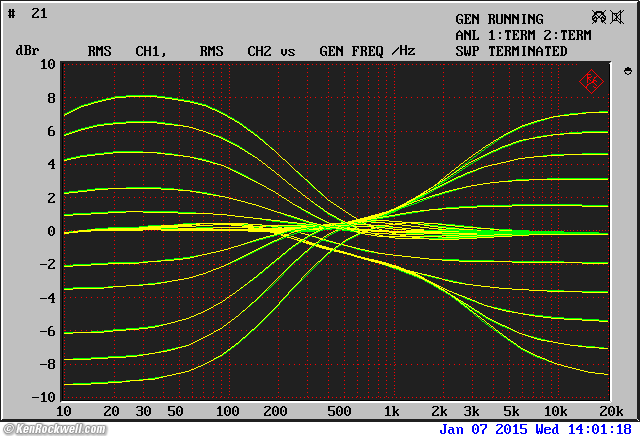The height and width of the screenshot is (436, 640).
Task: Click the small marker right of the graph top
Action: pyautogui.click(x=627, y=71)
